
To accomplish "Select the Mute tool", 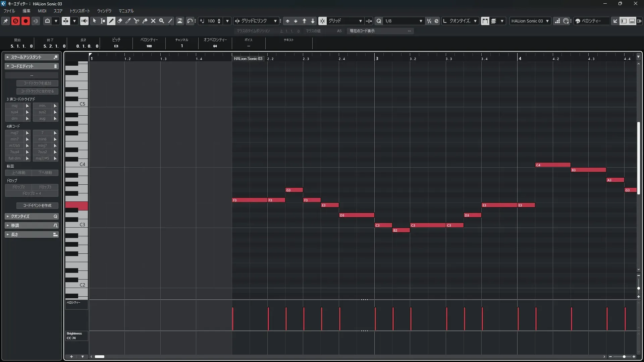I will click(153, 21).
